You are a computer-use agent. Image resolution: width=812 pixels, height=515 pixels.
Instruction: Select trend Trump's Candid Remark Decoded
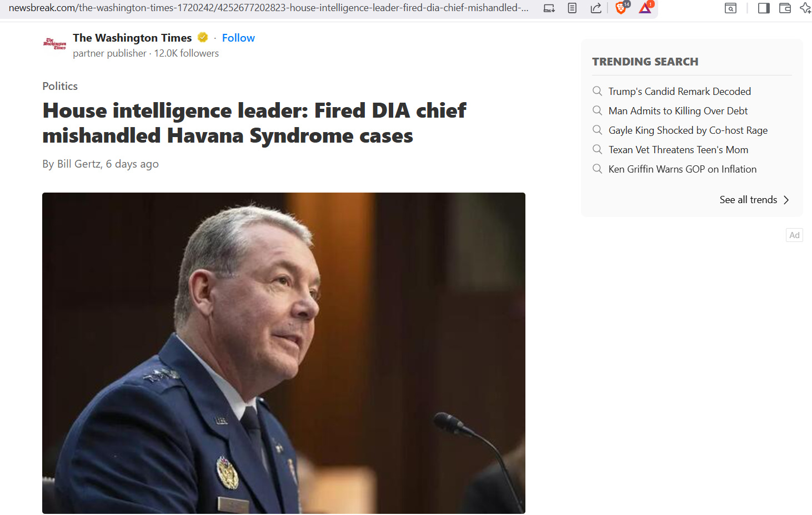click(x=679, y=92)
